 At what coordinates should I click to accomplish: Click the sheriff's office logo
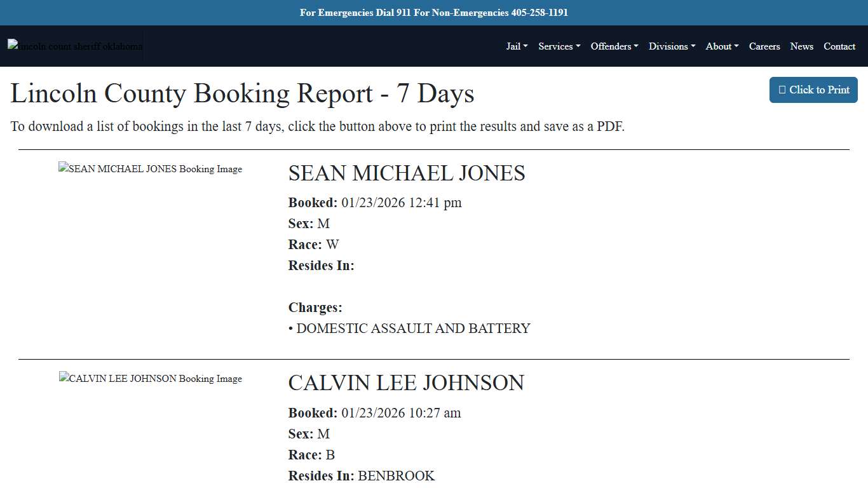pyautogui.click(x=74, y=46)
